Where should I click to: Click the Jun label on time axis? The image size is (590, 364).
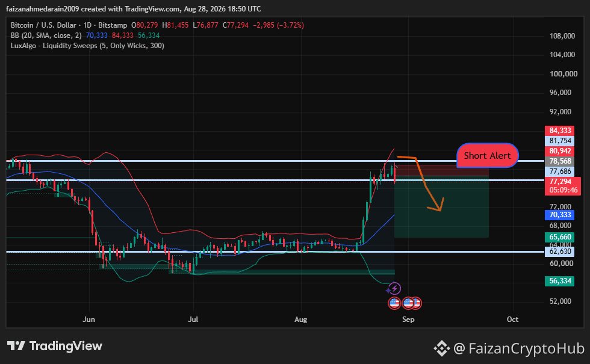click(89, 319)
